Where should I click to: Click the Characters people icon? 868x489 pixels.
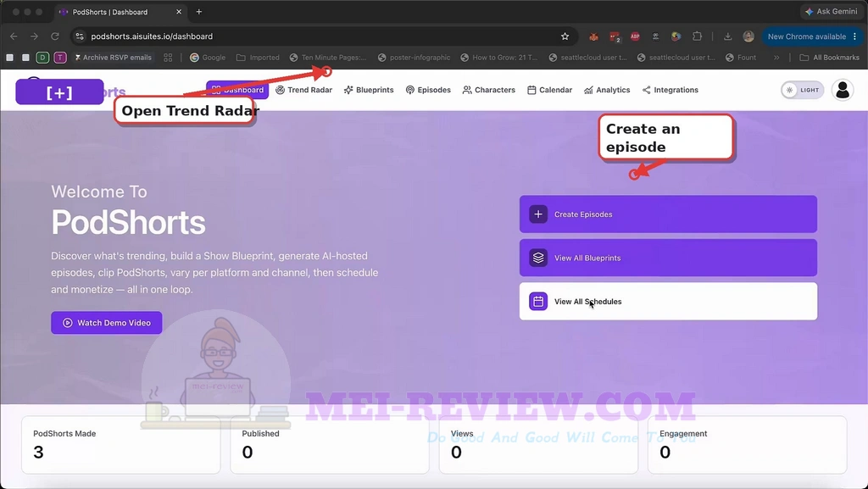click(x=467, y=90)
